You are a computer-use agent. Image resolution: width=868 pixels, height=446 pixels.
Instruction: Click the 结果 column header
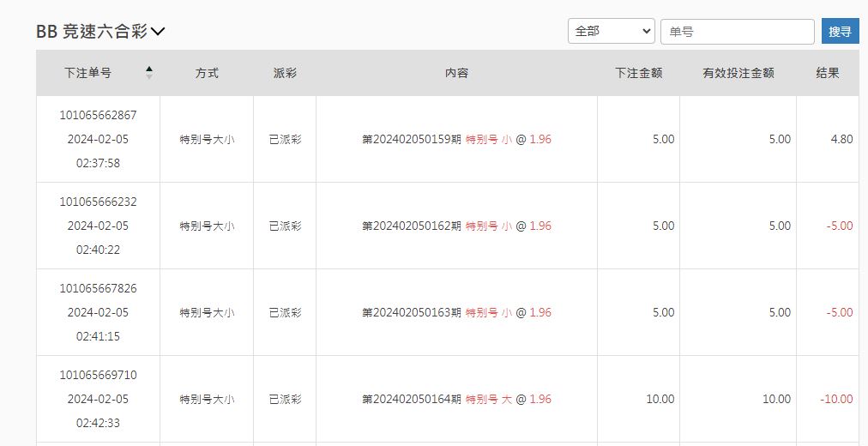tap(828, 73)
